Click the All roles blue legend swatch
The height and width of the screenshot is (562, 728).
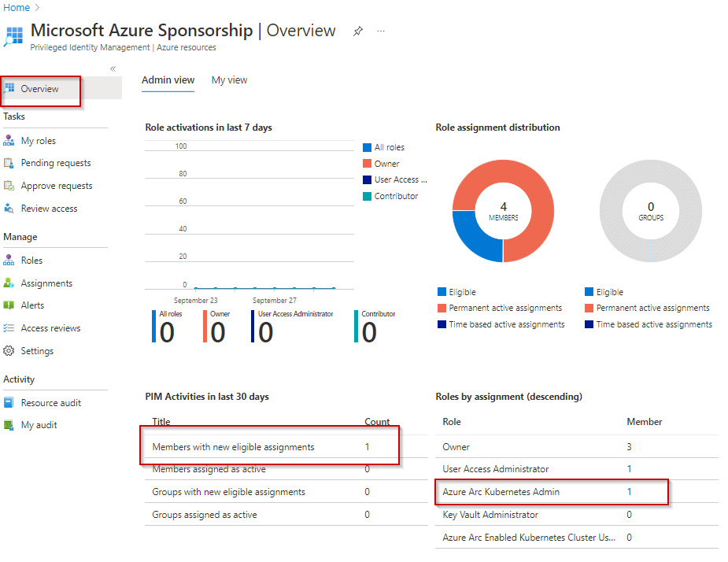(367, 147)
